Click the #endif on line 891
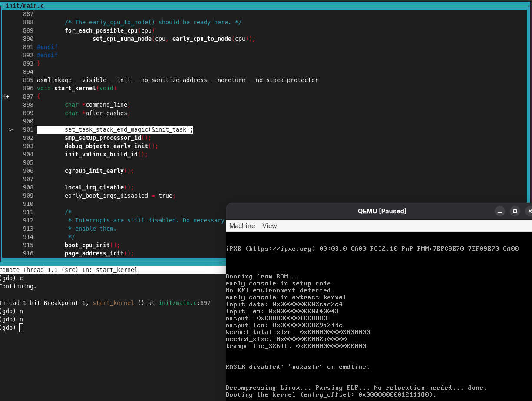The width and height of the screenshot is (532, 401). [47, 47]
